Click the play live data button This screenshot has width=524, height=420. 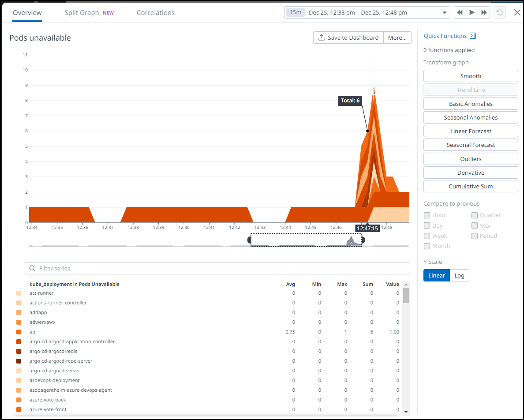pyautogui.click(x=472, y=13)
